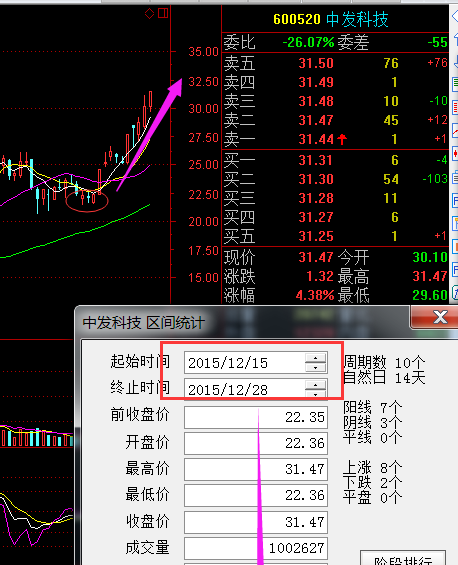Click the 最低价 value field
Image resolution: width=458 pixels, height=565 pixels.
tap(256, 495)
